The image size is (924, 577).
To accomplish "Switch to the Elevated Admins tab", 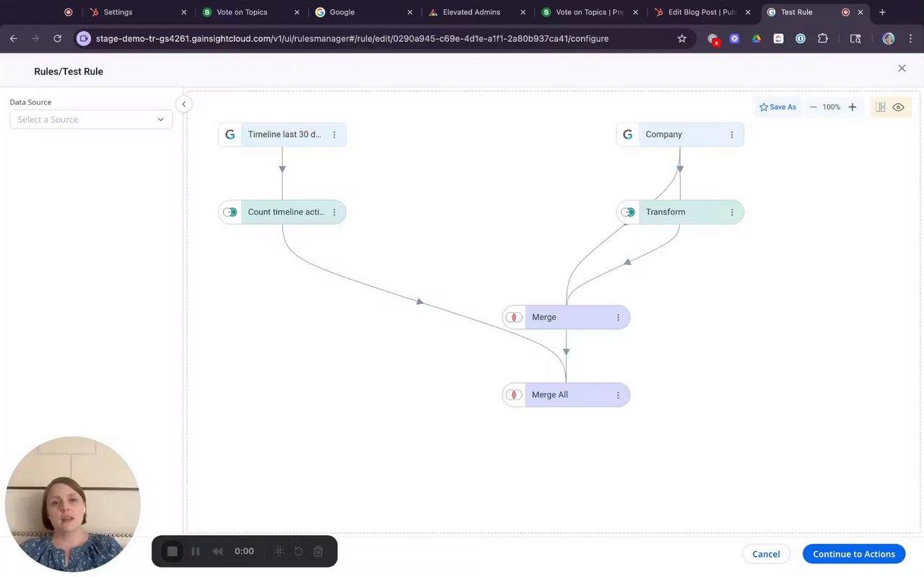I will click(x=471, y=12).
